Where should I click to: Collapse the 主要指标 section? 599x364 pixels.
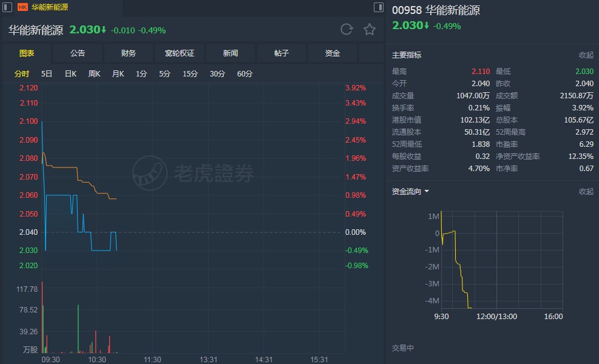[586, 55]
